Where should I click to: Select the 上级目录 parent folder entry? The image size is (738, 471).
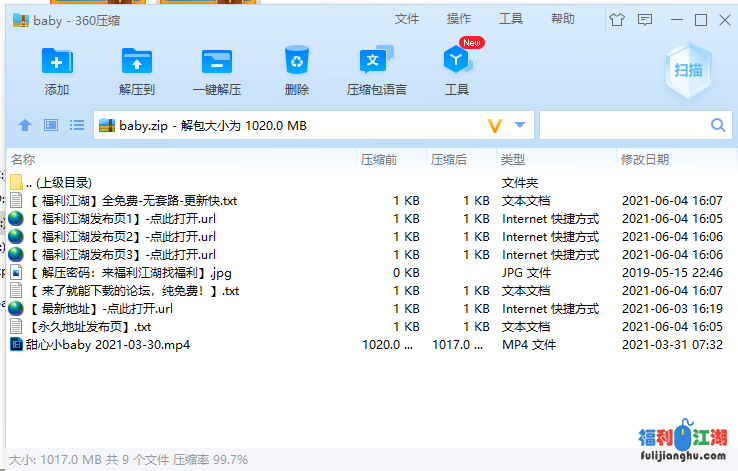60,183
